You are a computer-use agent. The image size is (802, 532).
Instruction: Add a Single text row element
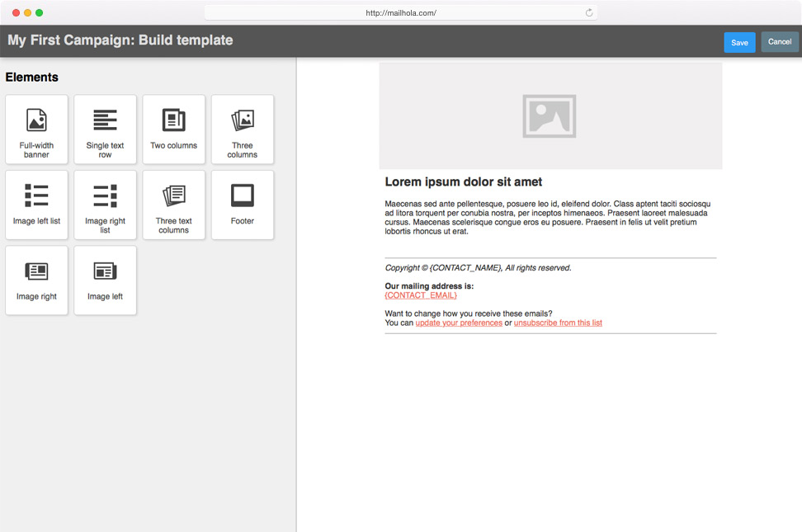105,129
